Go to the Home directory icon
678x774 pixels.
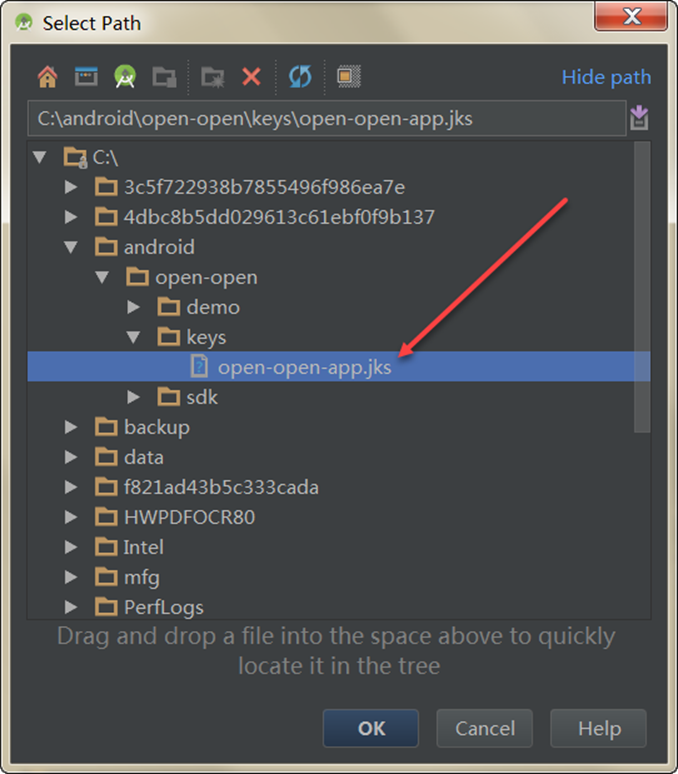click(x=47, y=77)
